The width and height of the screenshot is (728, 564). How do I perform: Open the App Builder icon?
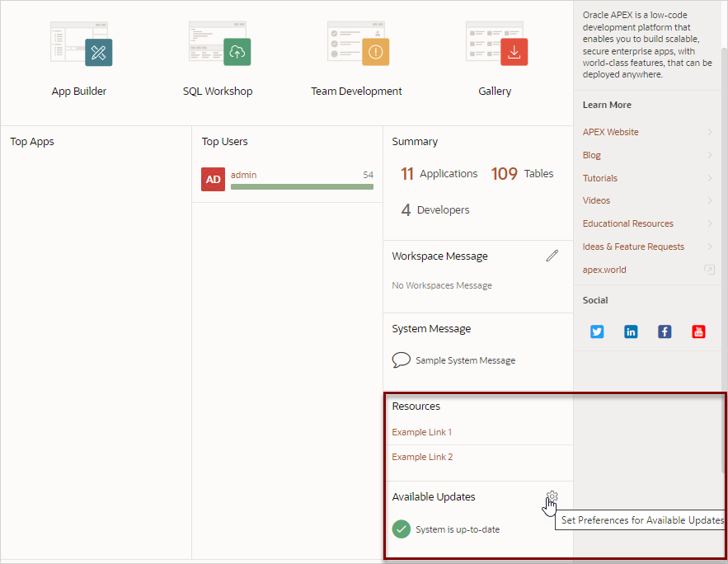[81, 44]
